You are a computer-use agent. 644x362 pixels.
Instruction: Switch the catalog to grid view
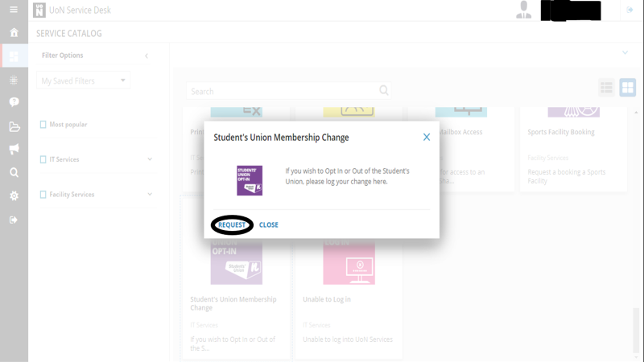(x=628, y=88)
